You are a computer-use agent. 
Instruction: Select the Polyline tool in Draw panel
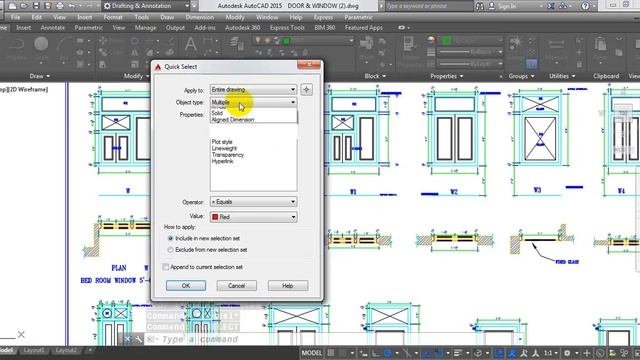pyautogui.click(x=16, y=44)
